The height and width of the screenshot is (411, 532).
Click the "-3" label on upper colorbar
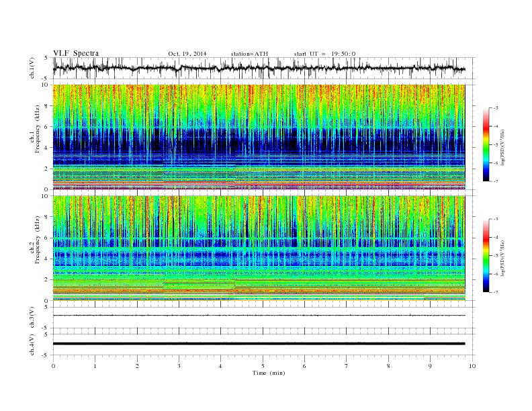click(x=496, y=108)
